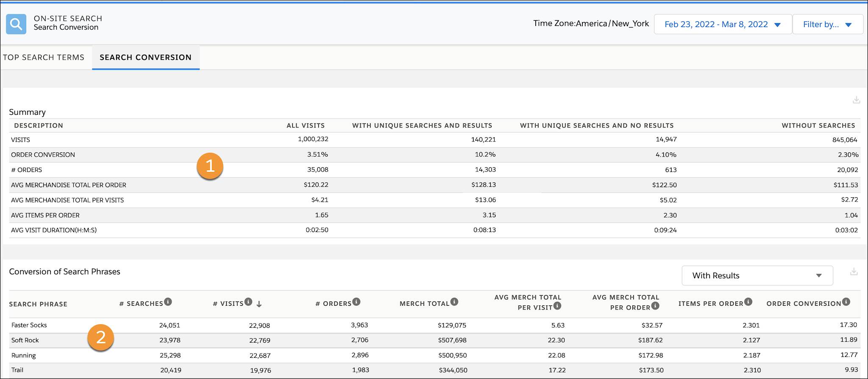Open the With Results dropdown
Viewport: 868px width, 379px height.
tap(757, 276)
